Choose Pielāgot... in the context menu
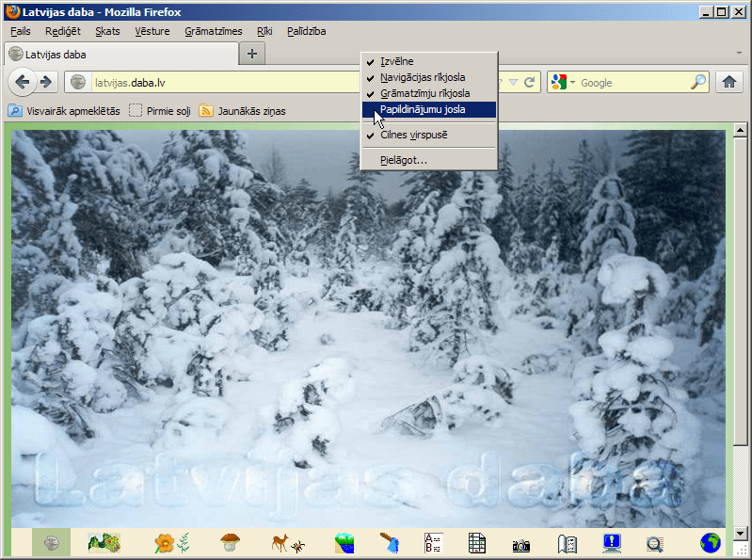The width and height of the screenshot is (752, 560). coord(429,160)
